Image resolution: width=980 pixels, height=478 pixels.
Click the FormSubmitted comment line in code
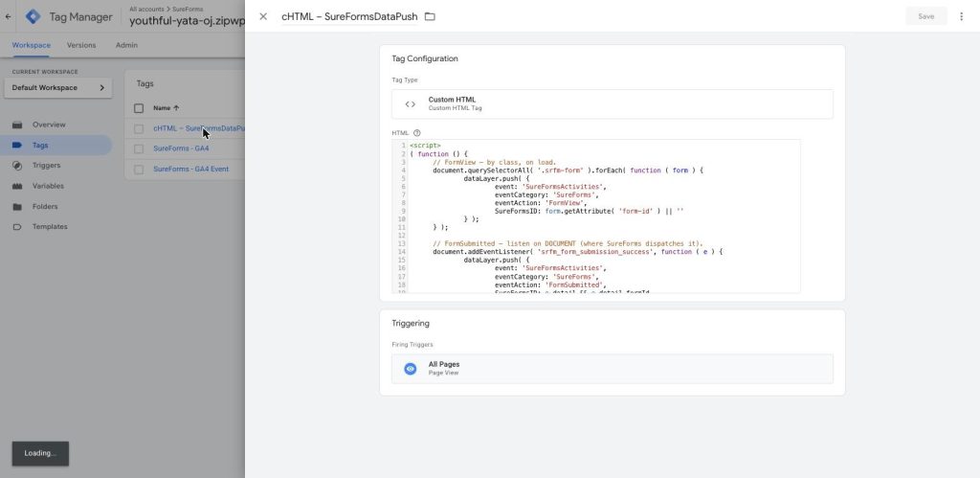click(568, 243)
